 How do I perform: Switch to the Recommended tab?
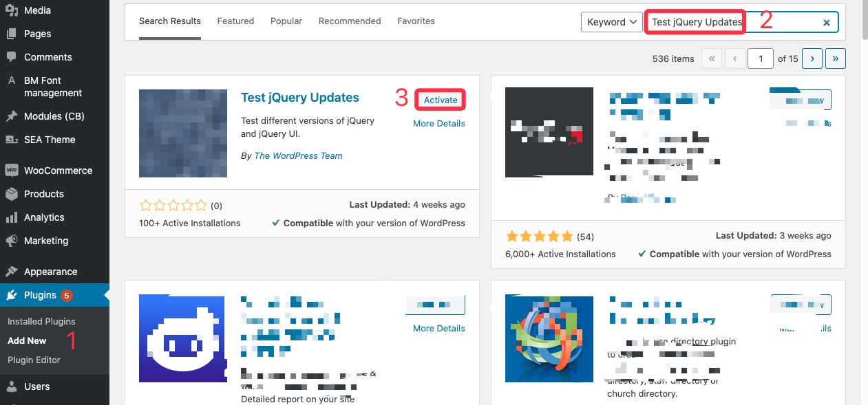[x=350, y=21]
